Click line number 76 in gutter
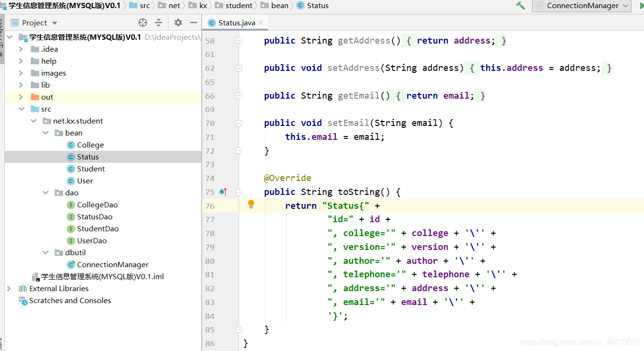The width and height of the screenshot is (644, 351). click(x=210, y=206)
